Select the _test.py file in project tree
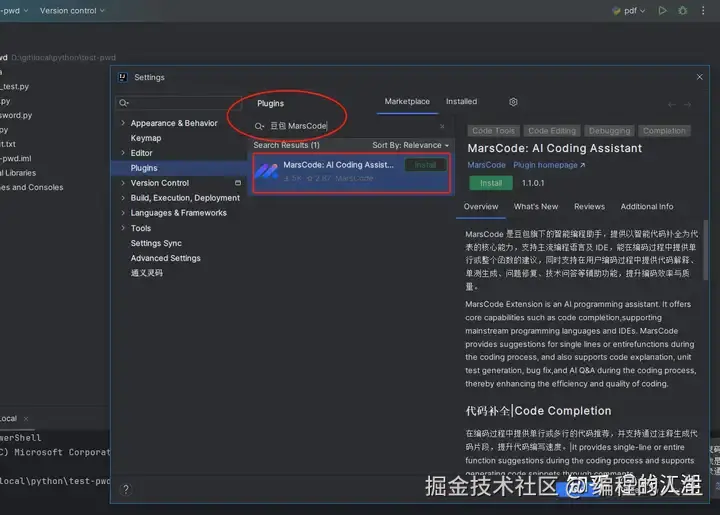The image size is (720, 515). [15, 86]
